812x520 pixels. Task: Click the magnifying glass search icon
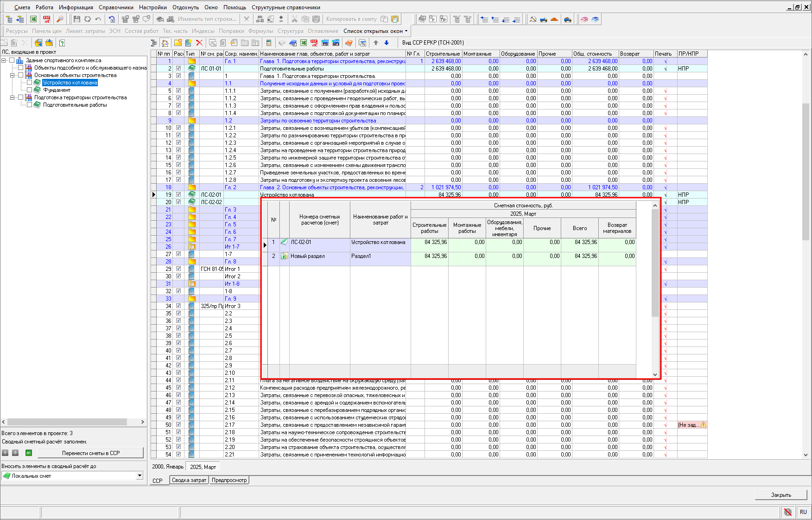click(x=59, y=19)
